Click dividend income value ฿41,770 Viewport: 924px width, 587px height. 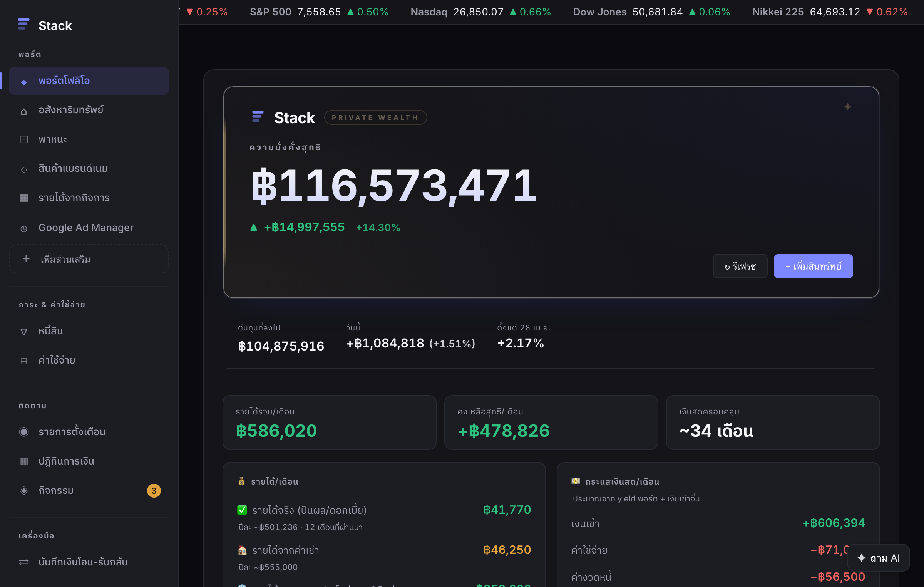507,510
